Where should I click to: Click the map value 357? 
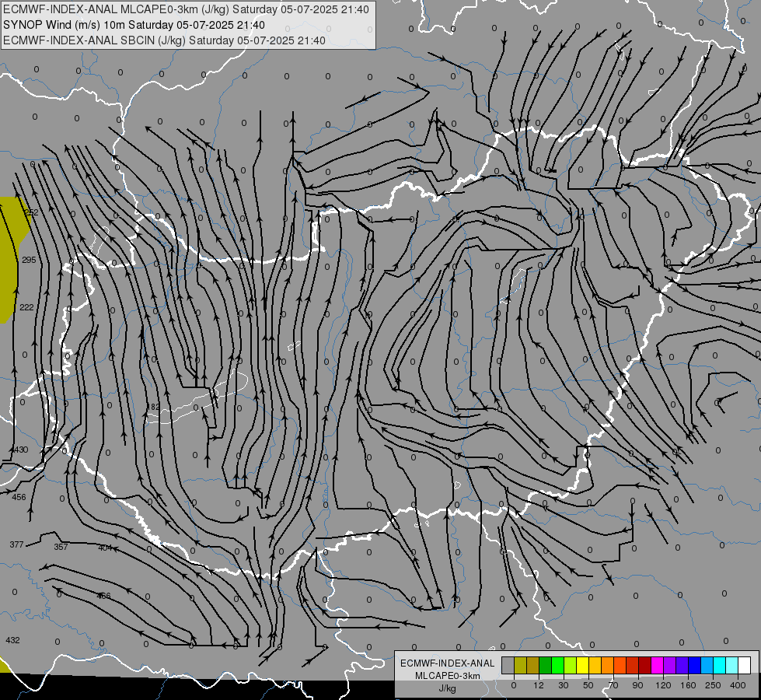(61, 547)
